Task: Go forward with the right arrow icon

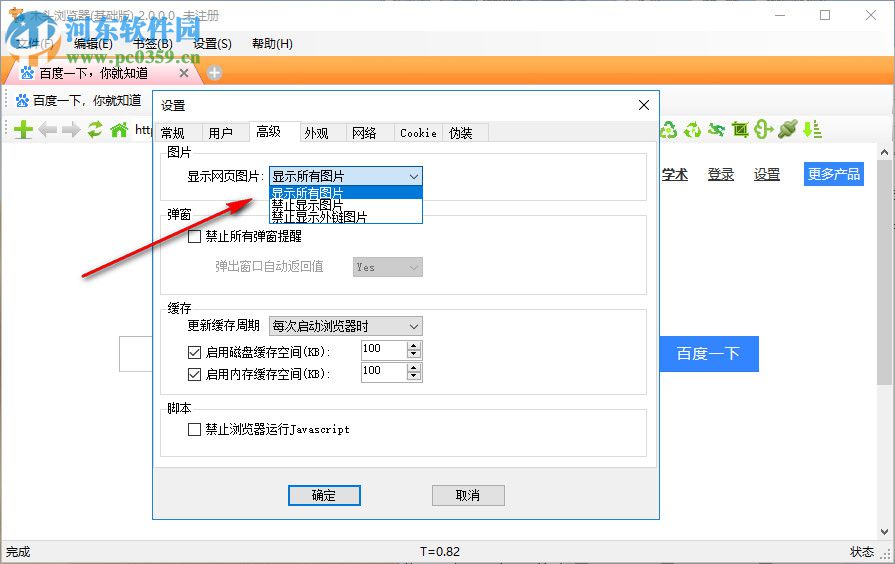Action: point(71,130)
